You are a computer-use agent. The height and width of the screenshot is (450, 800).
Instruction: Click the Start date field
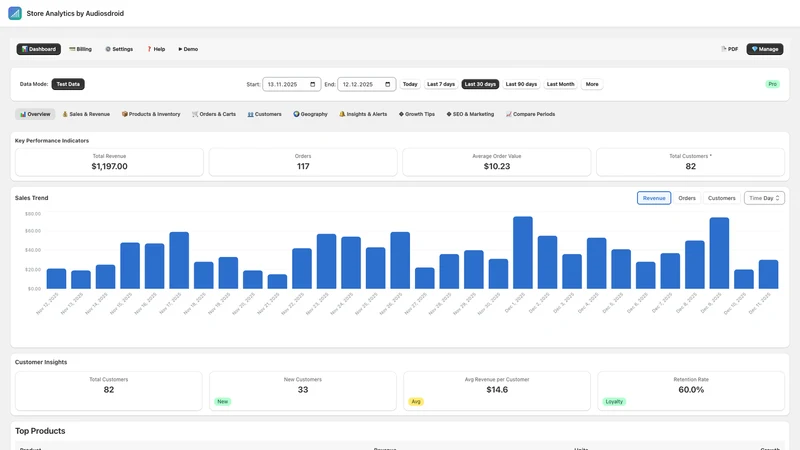pyautogui.click(x=291, y=84)
